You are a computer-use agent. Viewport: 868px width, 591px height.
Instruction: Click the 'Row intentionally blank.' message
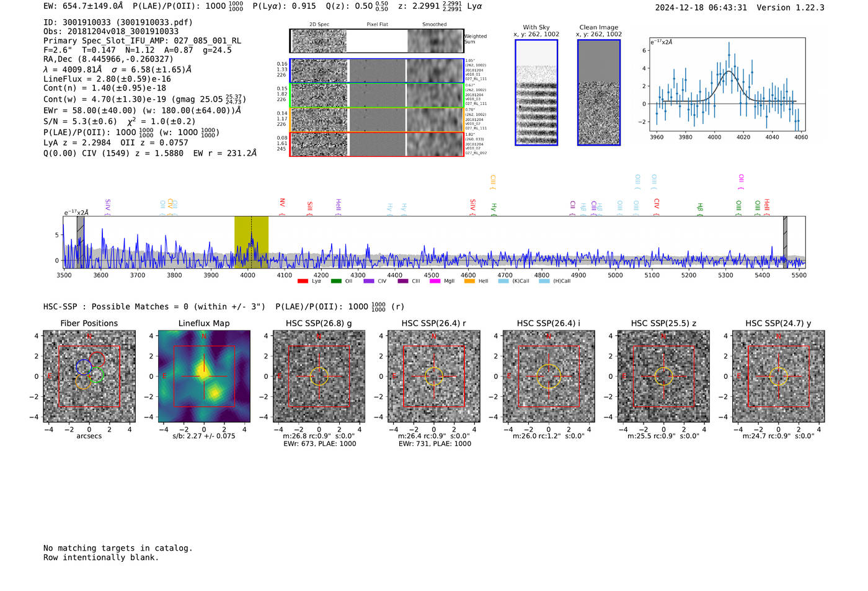(x=101, y=558)
